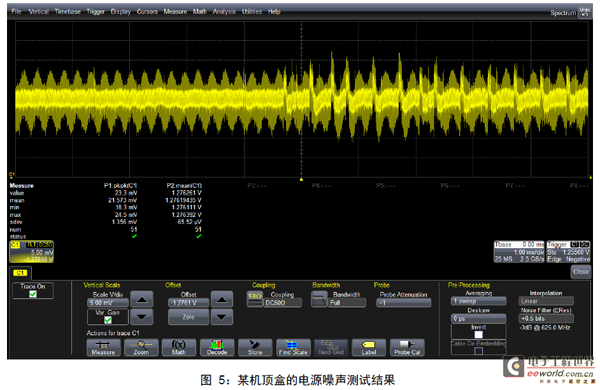Open the Measure menu
The height and width of the screenshot is (390, 600).
click(175, 11)
